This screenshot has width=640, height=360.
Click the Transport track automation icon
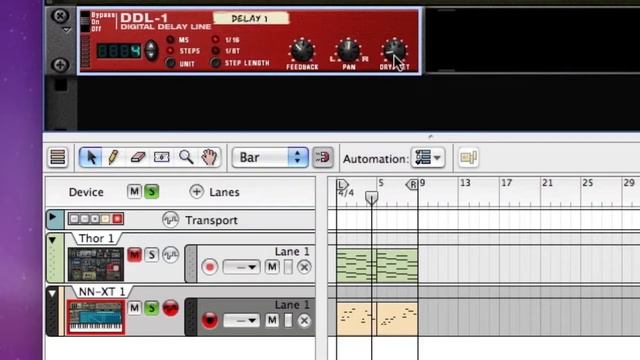[170, 220]
